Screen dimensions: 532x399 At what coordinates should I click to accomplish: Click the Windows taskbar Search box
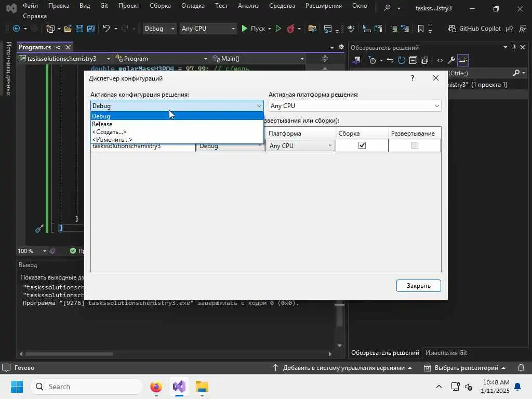coord(87,387)
